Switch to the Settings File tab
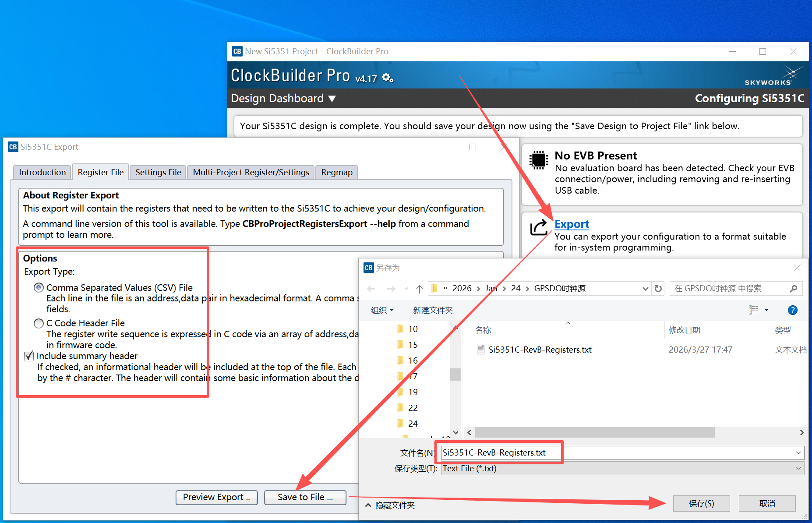The width and height of the screenshot is (812, 523). pyautogui.click(x=158, y=172)
